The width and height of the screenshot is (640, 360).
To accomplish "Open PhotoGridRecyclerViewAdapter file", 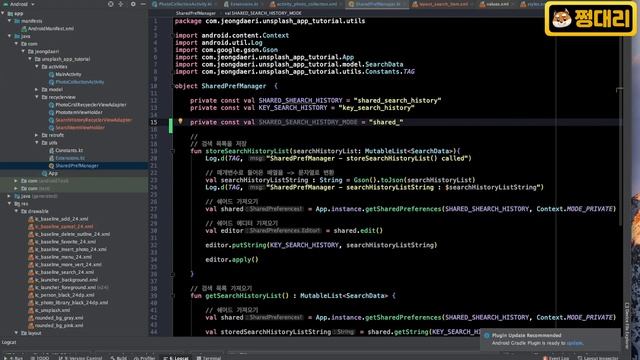I will pos(87,105).
